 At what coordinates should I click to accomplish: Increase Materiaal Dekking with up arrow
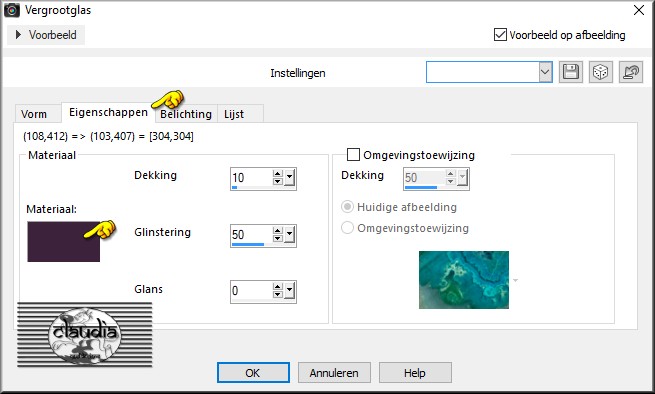tap(277, 174)
